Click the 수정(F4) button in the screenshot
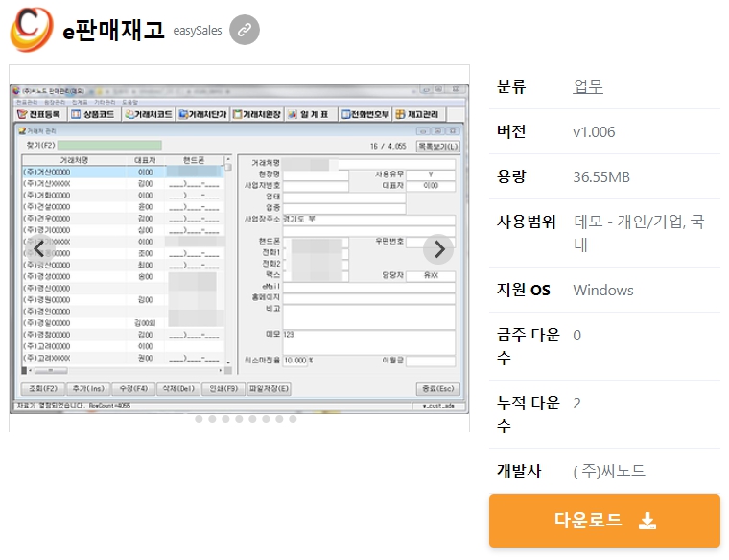This screenshot has height=560, width=729. click(133, 388)
